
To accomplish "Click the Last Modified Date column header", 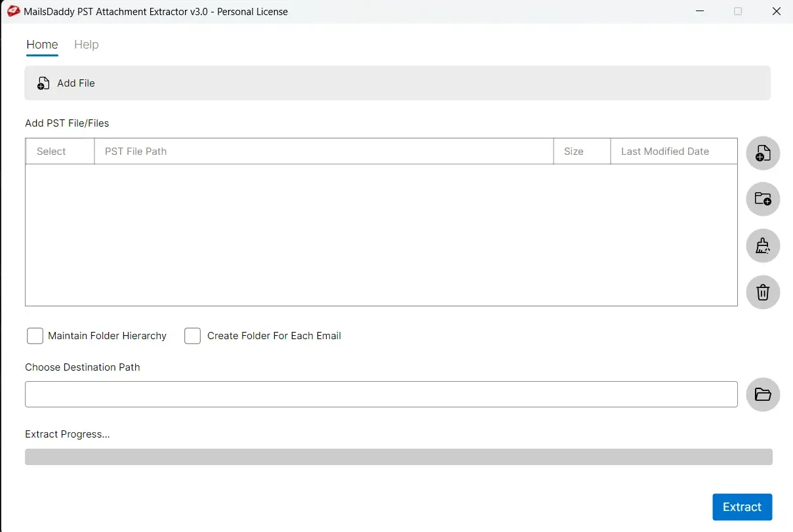I will click(x=674, y=152).
